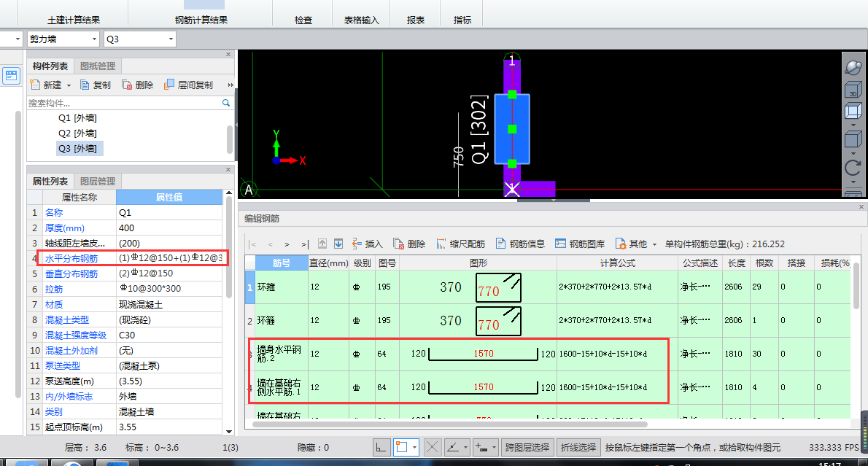Click the 搜索构件 search input field
Image resolution: width=868 pixels, height=466 pixels.
click(125, 103)
